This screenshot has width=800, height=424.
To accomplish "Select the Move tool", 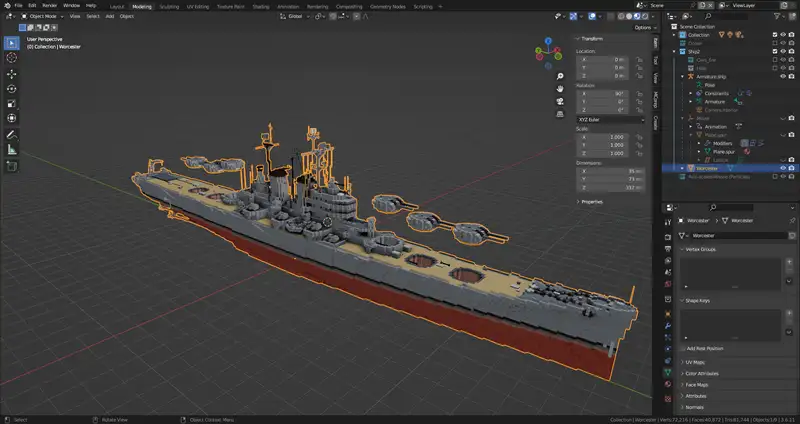I will pos(12,74).
